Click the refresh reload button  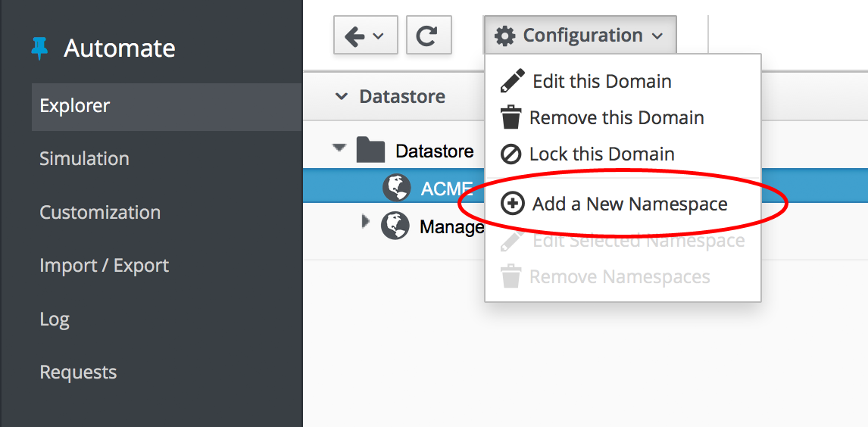pyautogui.click(x=429, y=36)
